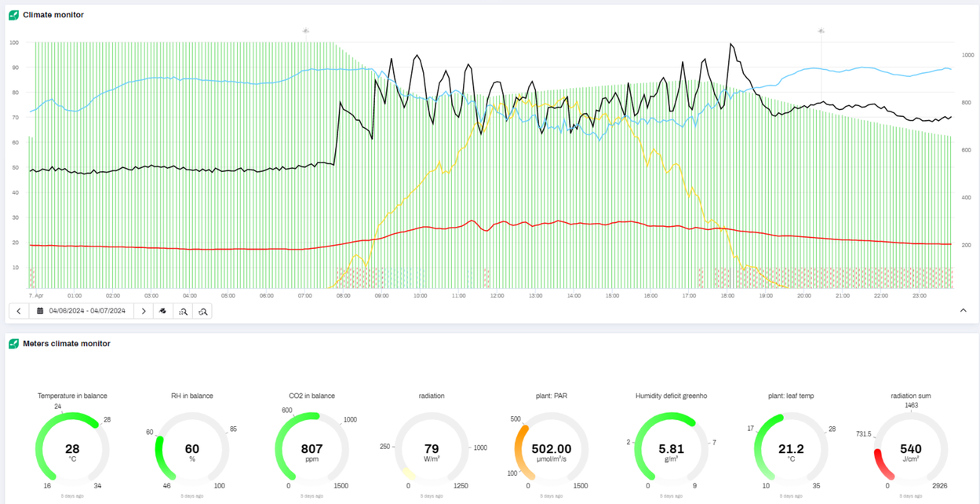Click the sunset marker near 20:30
This screenshot has height=504, width=980.
[821, 31]
